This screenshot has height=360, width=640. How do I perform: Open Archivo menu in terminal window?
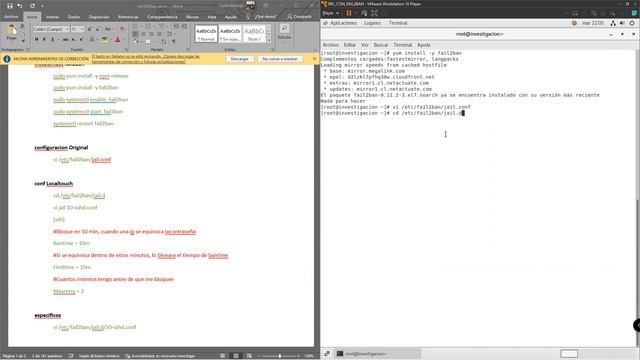tap(331, 45)
